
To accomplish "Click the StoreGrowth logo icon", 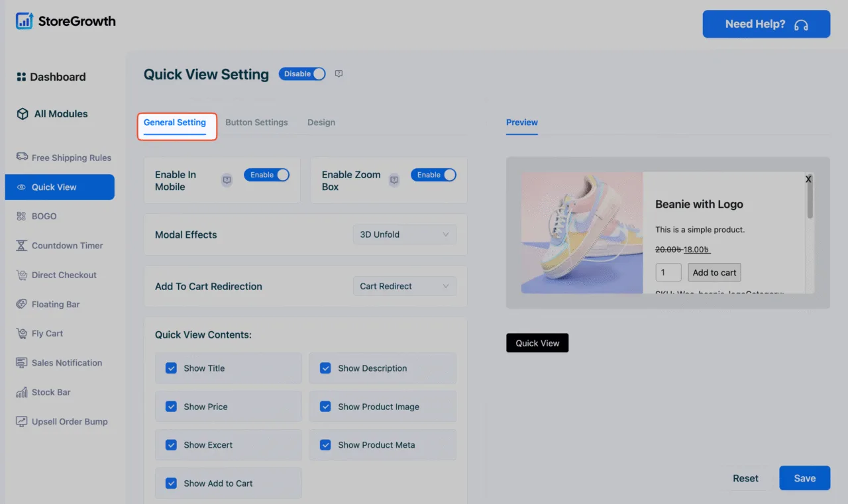I will 24,21.
